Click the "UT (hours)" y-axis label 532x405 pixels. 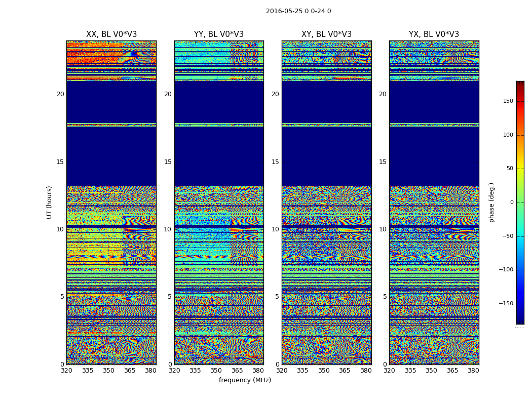[50, 202]
